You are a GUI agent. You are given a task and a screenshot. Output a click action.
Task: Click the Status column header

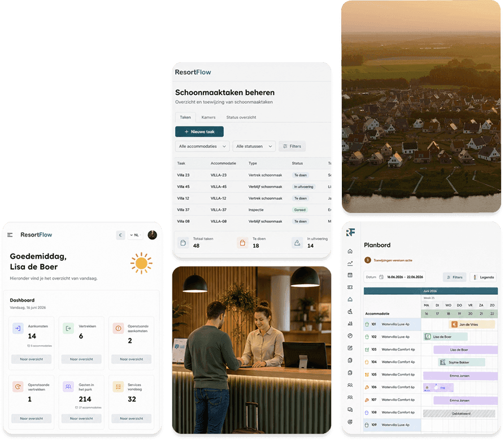297,163
